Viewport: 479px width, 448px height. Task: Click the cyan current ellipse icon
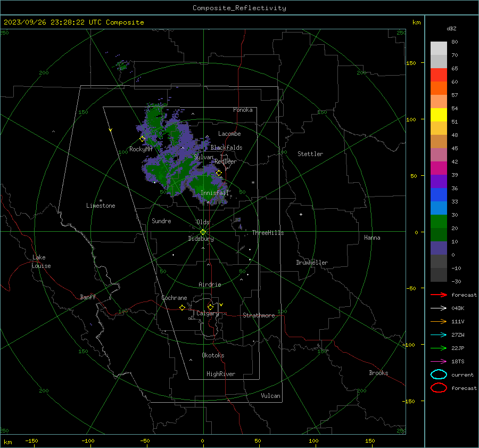point(439,374)
